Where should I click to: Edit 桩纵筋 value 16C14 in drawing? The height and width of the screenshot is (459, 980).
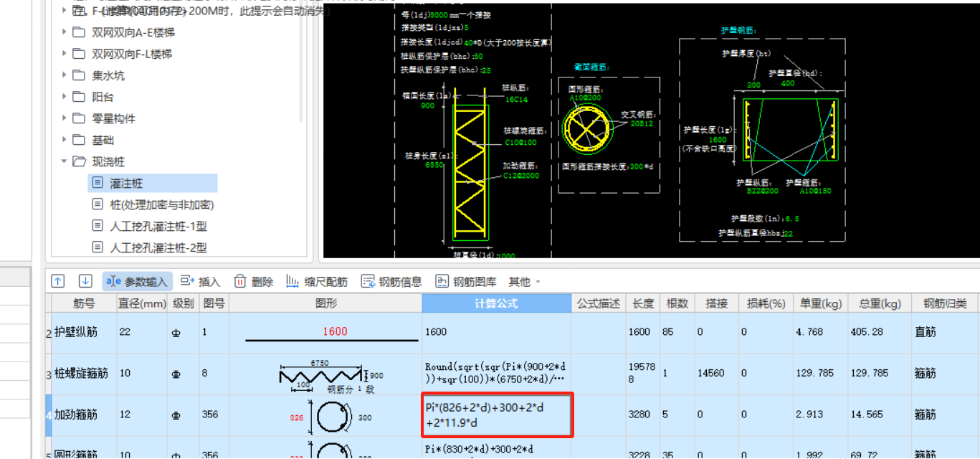coord(517,99)
